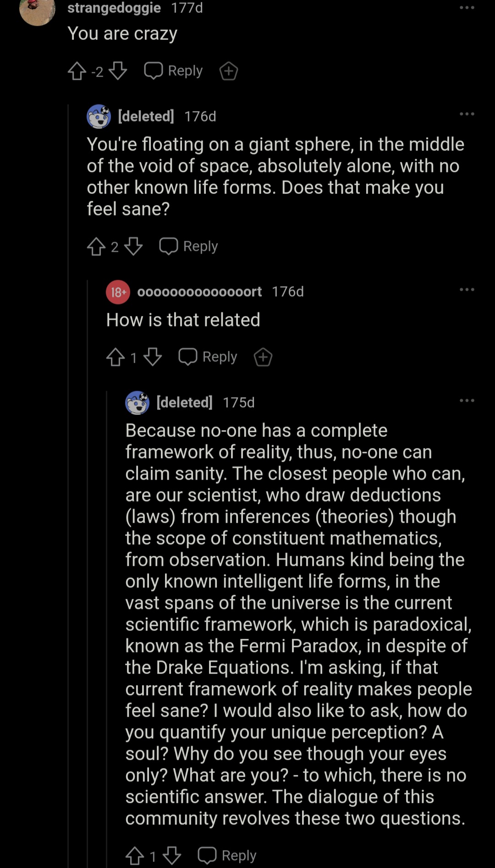Reply to the deleted user's 176d comment
Viewport: 495px width, 868px height.
click(188, 246)
